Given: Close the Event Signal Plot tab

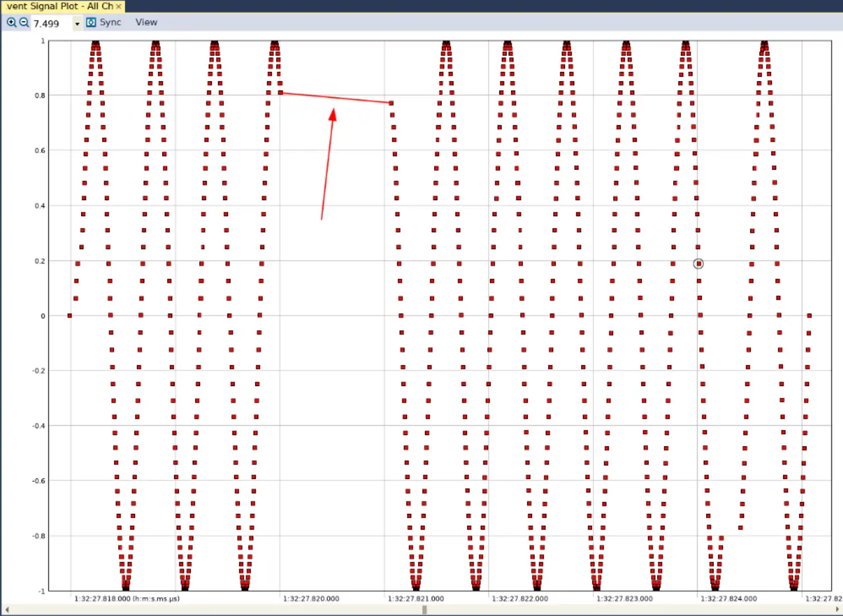Looking at the screenshot, I should click(119, 7).
